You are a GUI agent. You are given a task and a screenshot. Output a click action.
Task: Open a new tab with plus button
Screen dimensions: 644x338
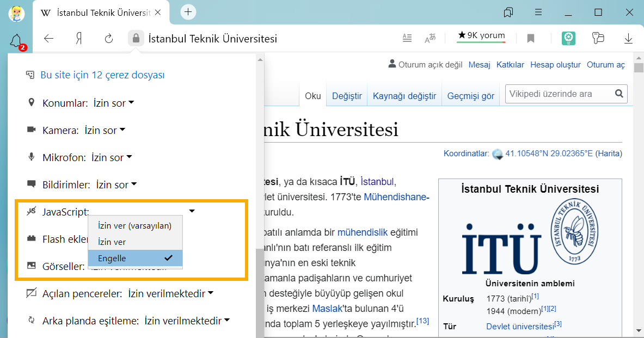pyautogui.click(x=188, y=12)
